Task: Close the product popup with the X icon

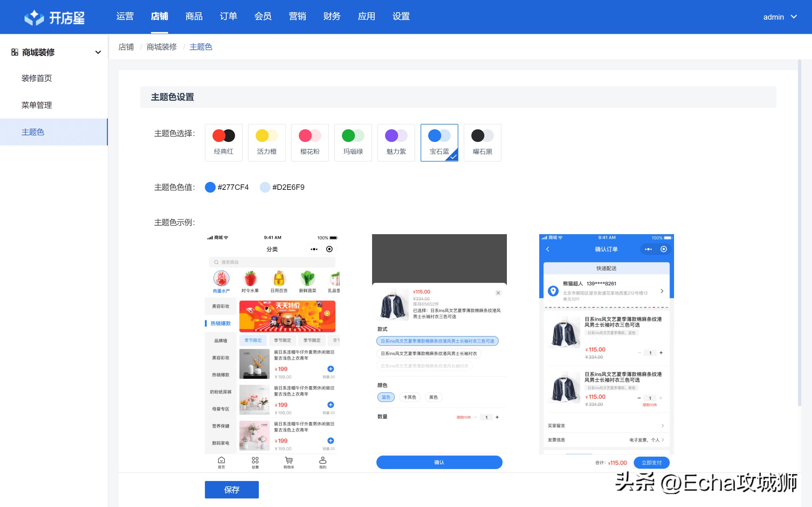Action: pyautogui.click(x=498, y=292)
